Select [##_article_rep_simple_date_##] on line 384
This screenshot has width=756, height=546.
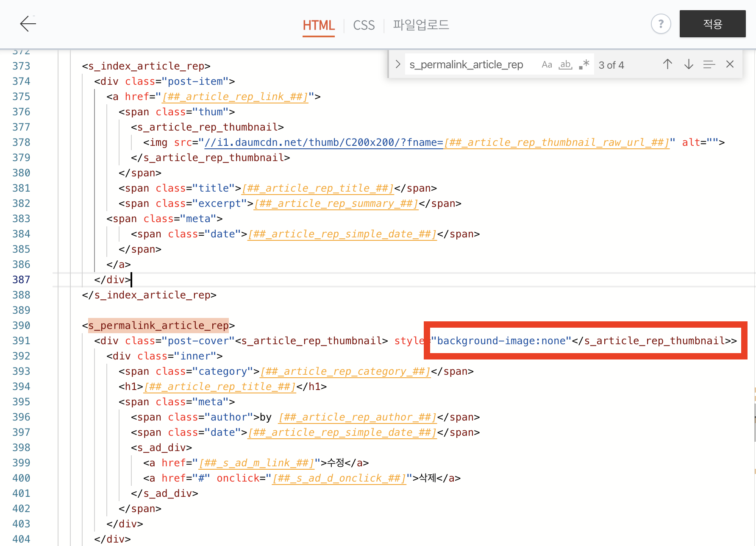[342, 234]
